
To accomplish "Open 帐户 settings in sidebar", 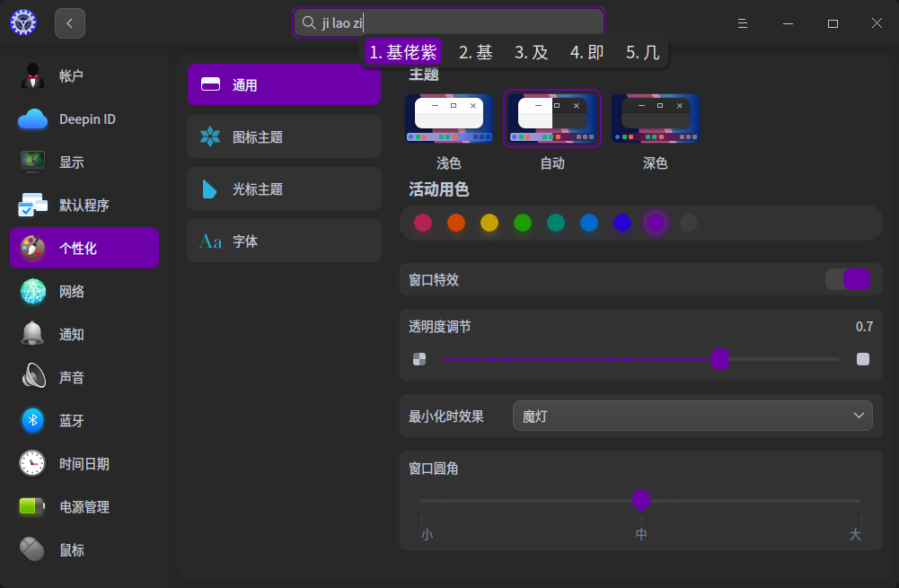I will (x=84, y=75).
